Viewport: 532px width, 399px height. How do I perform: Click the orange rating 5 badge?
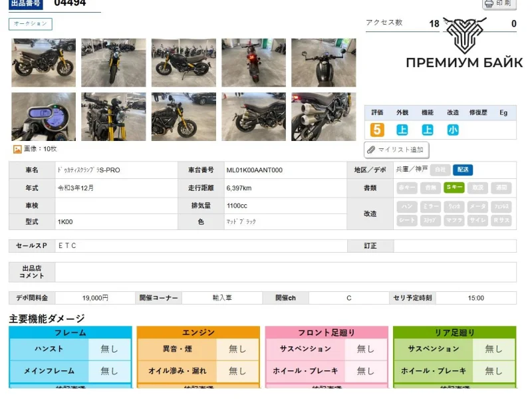click(377, 130)
